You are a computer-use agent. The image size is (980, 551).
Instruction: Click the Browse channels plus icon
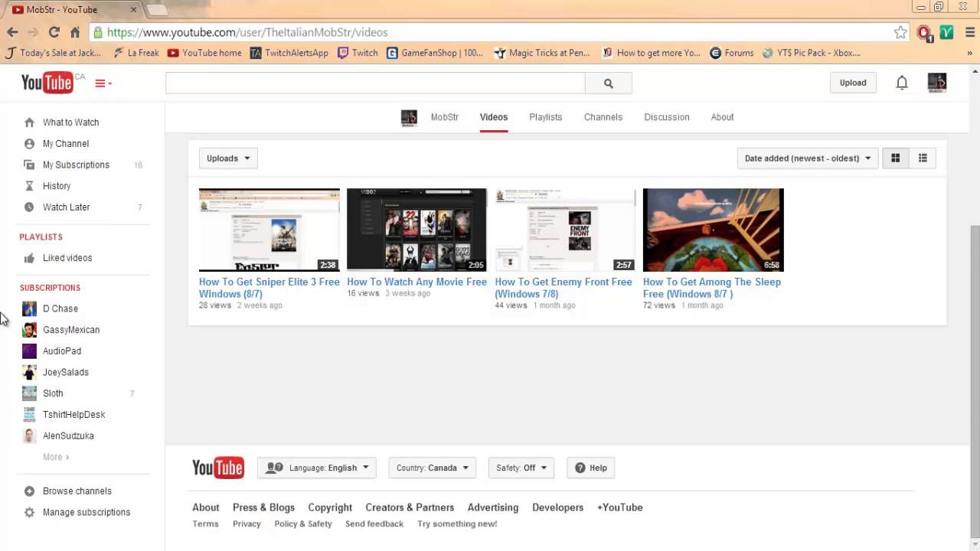[x=29, y=491]
